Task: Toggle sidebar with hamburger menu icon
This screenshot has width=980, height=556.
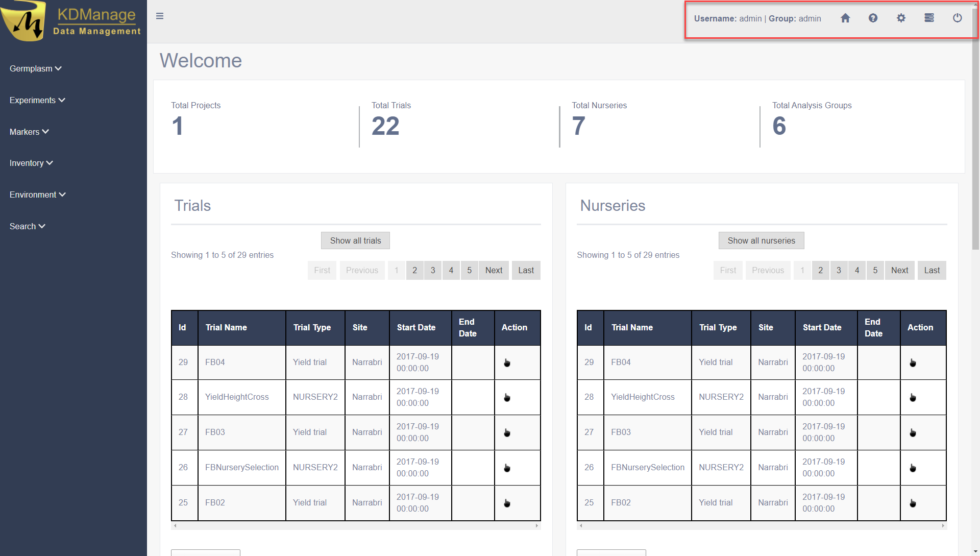Action: (x=160, y=16)
